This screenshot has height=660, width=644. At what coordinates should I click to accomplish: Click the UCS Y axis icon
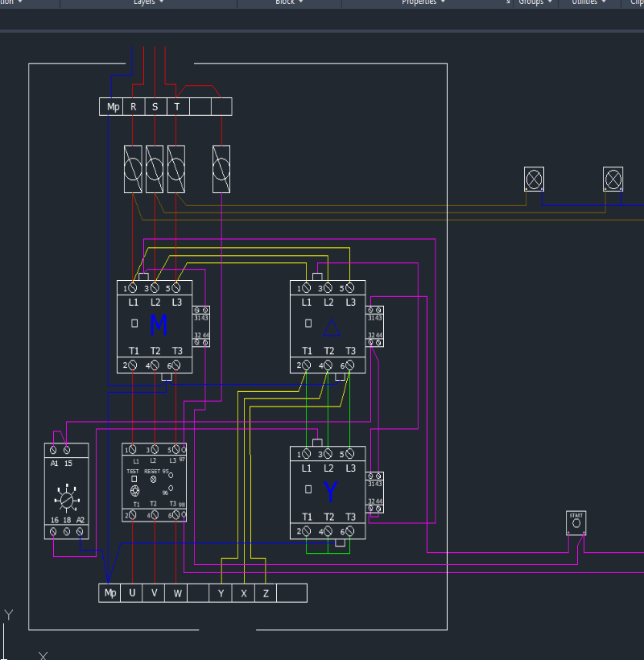coord(9,617)
